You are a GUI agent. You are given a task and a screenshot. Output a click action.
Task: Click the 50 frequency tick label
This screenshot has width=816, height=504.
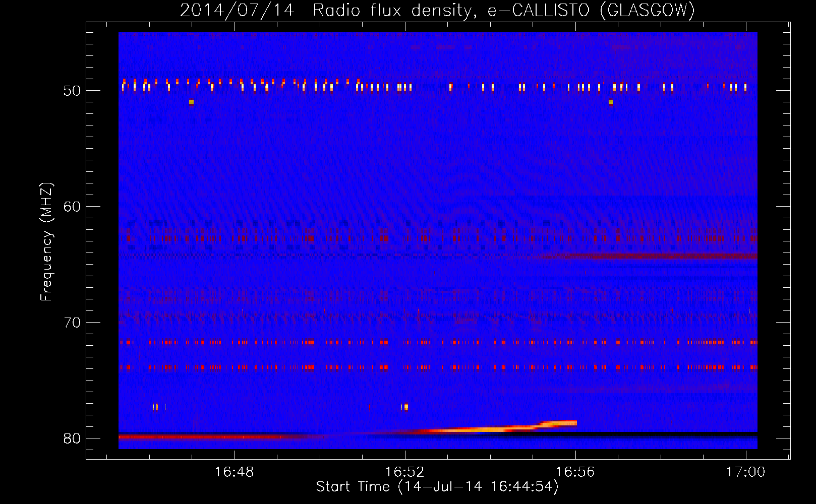pos(72,91)
